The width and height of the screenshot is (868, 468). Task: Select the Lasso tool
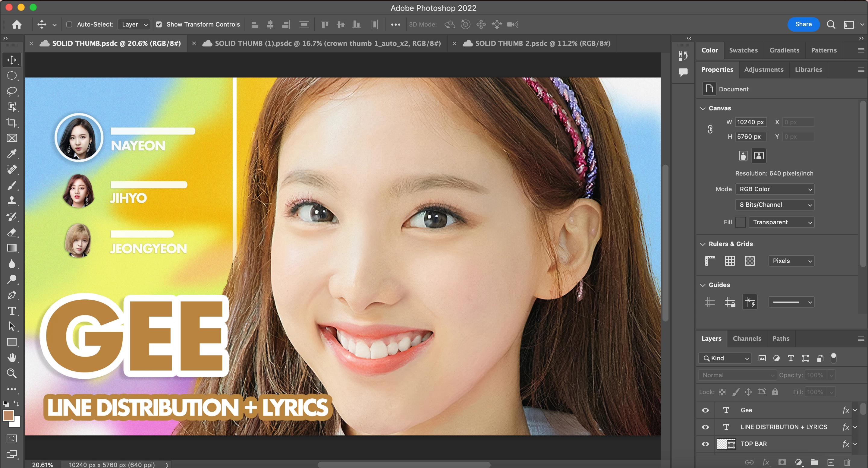click(x=12, y=91)
